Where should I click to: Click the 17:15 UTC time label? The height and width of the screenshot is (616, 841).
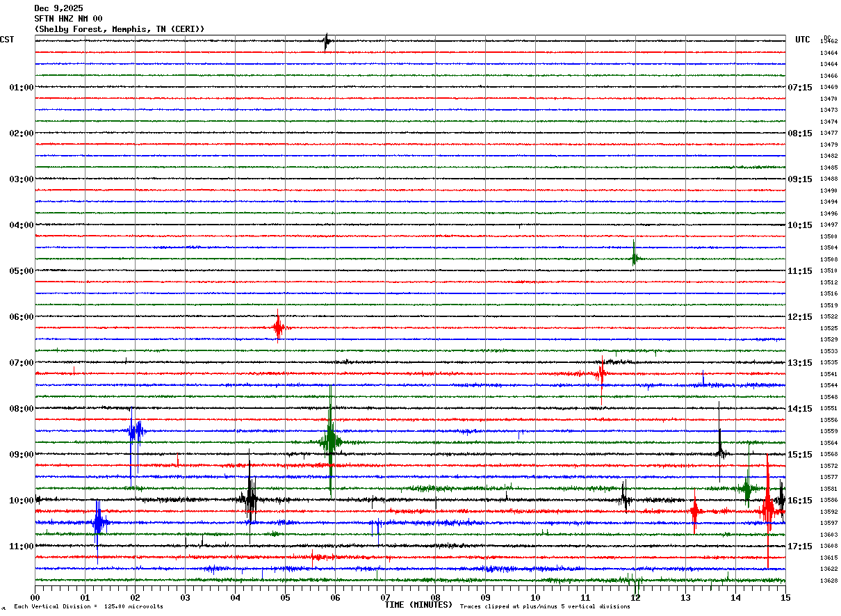(x=799, y=546)
